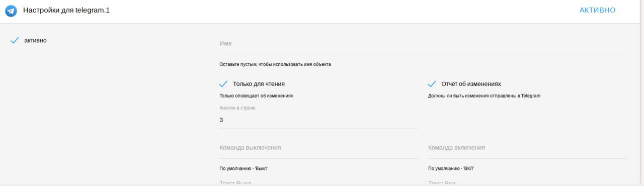The width and height of the screenshot is (644, 186).
Task: Focus the Команда включения field
Action: coord(528,148)
